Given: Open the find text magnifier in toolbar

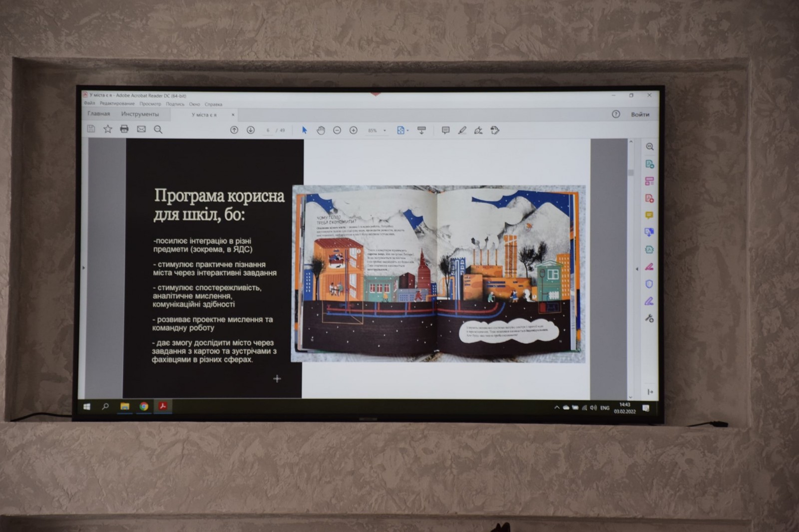Looking at the screenshot, I should (158, 130).
